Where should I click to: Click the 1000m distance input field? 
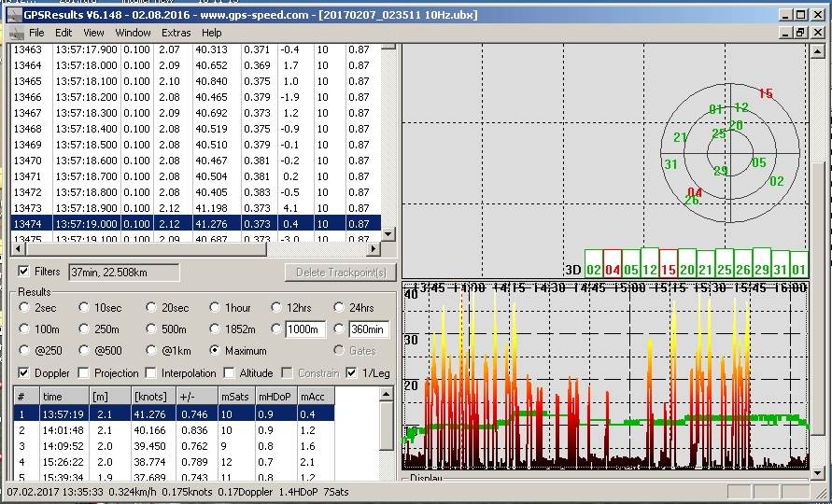pyautogui.click(x=305, y=329)
